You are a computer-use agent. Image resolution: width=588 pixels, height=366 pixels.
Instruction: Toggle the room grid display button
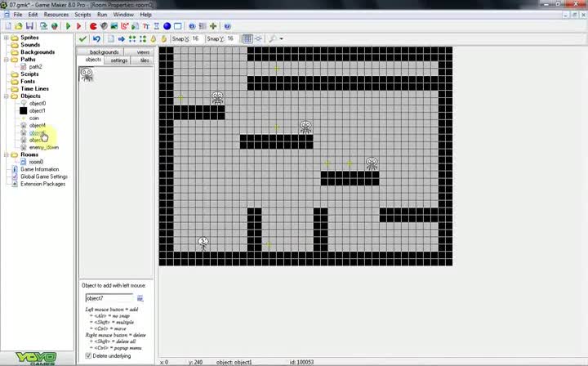click(x=247, y=38)
